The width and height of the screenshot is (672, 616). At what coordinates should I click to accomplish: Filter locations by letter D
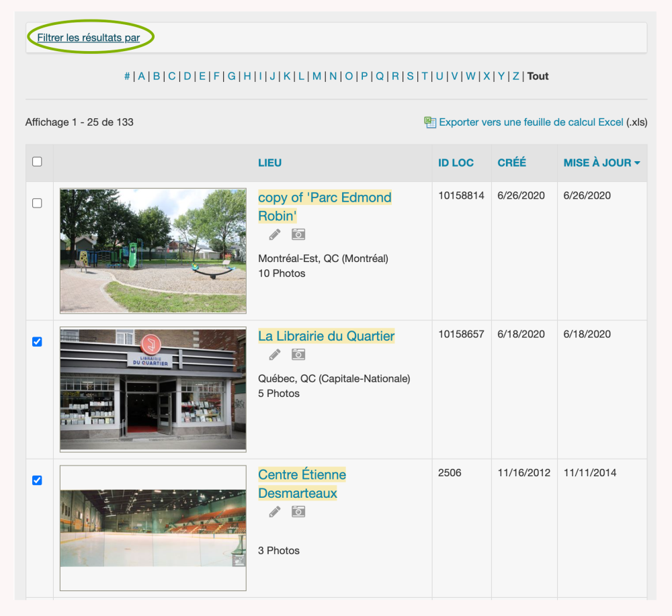187,77
